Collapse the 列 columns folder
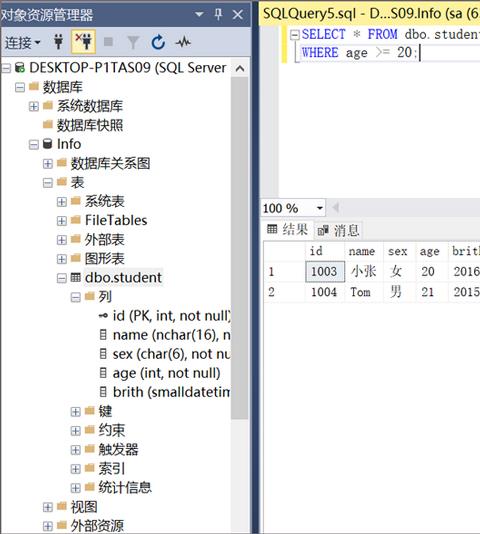The width and height of the screenshot is (480, 534). pos(76,297)
